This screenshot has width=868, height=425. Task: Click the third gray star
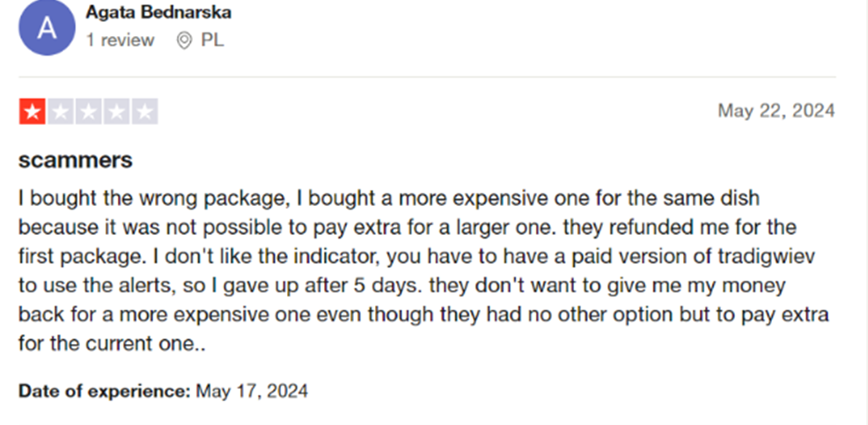tap(89, 112)
